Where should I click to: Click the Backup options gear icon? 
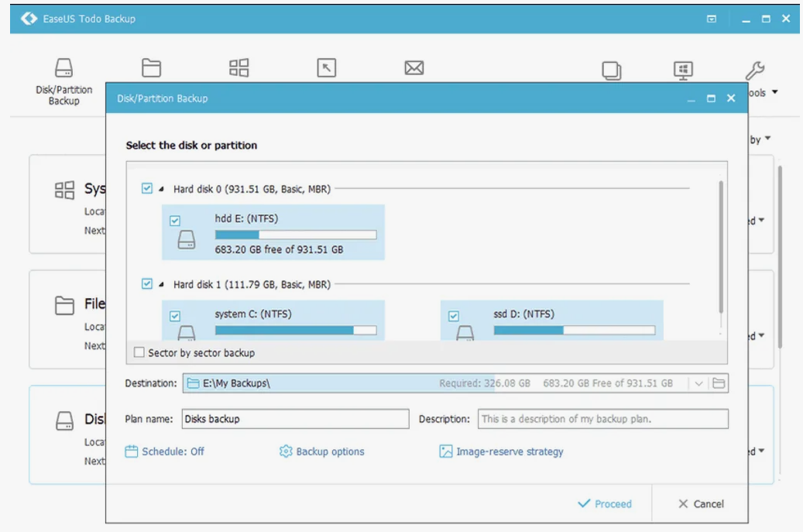pyautogui.click(x=286, y=451)
